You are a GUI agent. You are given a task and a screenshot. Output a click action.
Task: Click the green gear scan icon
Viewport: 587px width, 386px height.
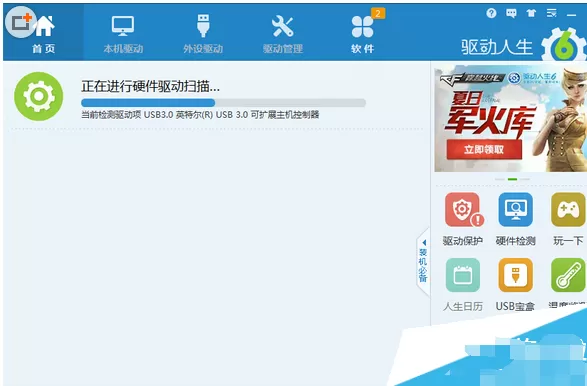39,96
